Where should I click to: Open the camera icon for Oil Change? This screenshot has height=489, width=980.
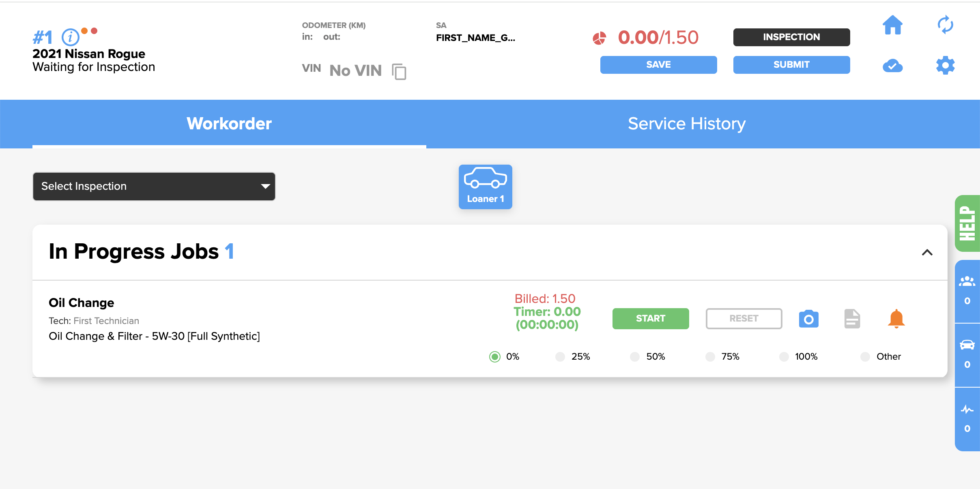click(x=808, y=319)
